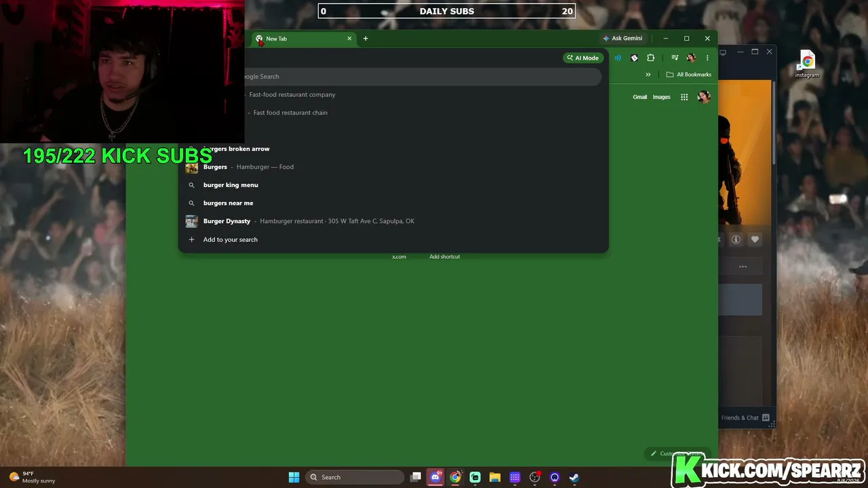Open Friends & Chat in the Steam window
The width and height of the screenshot is (868, 488).
[x=745, y=418]
